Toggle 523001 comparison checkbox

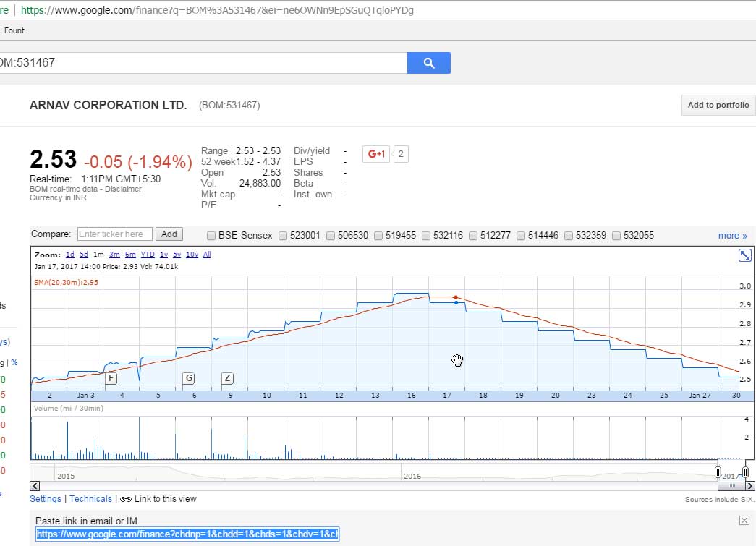pyautogui.click(x=283, y=236)
